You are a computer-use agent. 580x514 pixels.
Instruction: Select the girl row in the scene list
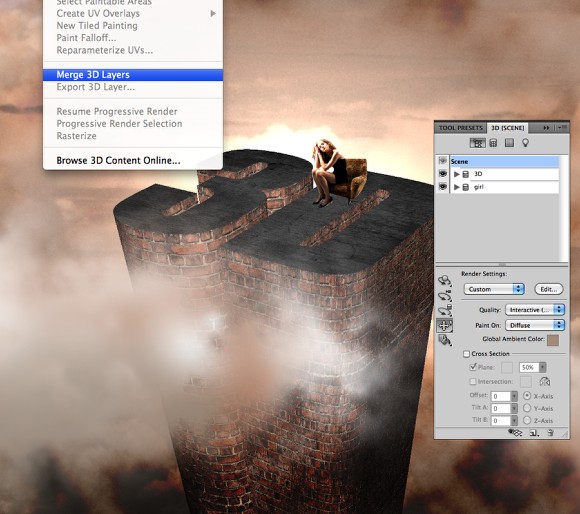504,187
